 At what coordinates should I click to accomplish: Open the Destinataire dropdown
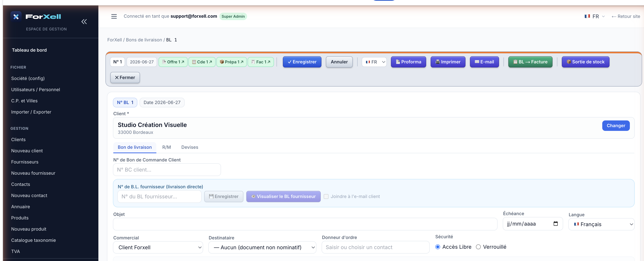tap(262, 248)
